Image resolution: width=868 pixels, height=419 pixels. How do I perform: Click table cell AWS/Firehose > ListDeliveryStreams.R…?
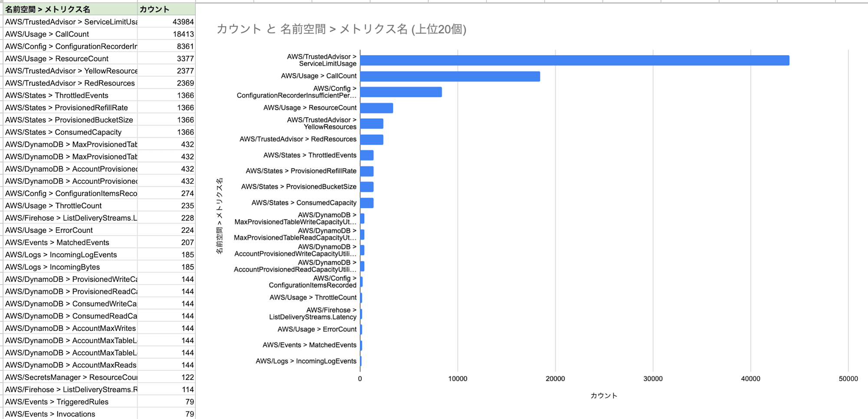tap(70, 389)
